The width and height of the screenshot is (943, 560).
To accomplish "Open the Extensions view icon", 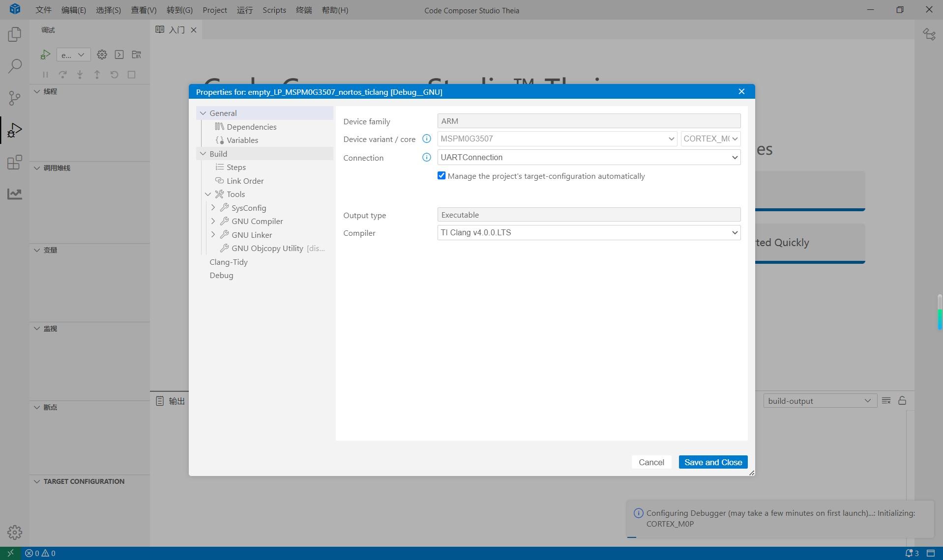I will [x=15, y=162].
